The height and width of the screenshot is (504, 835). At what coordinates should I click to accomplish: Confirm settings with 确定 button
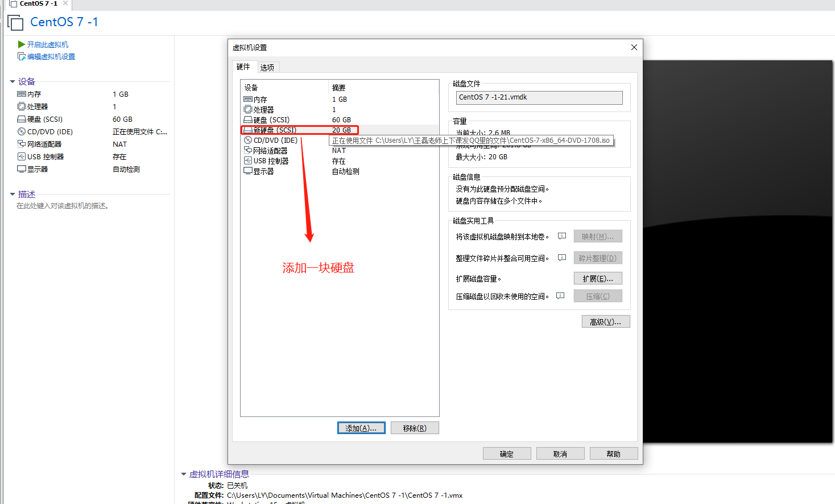pos(507,453)
